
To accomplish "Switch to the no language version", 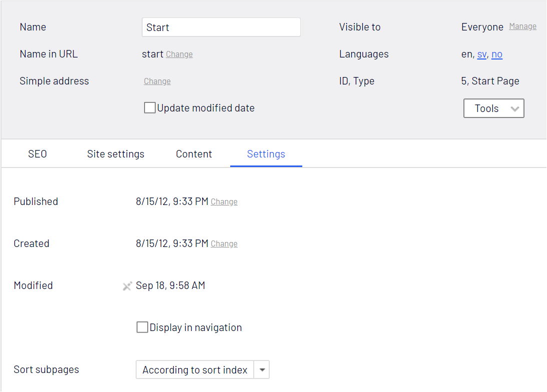I will click(496, 54).
